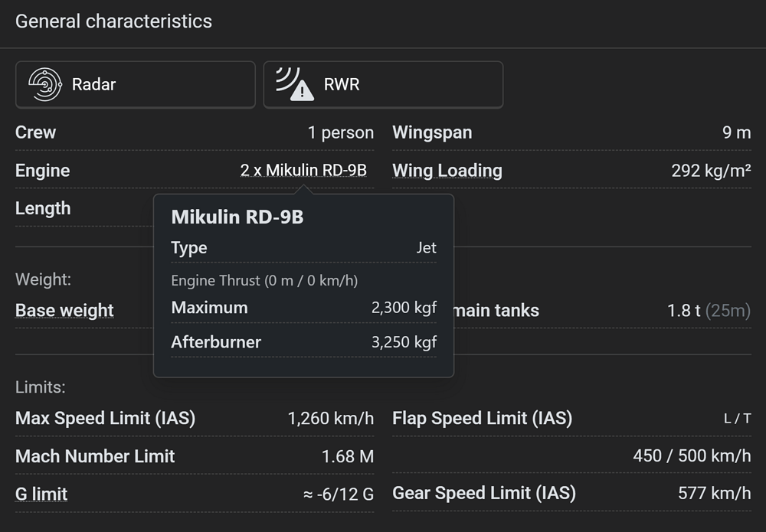The height and width of the screenshot is (532, 766).
Task: Click the 292 kg/m² wing loading value
Action: coord(711,170)
